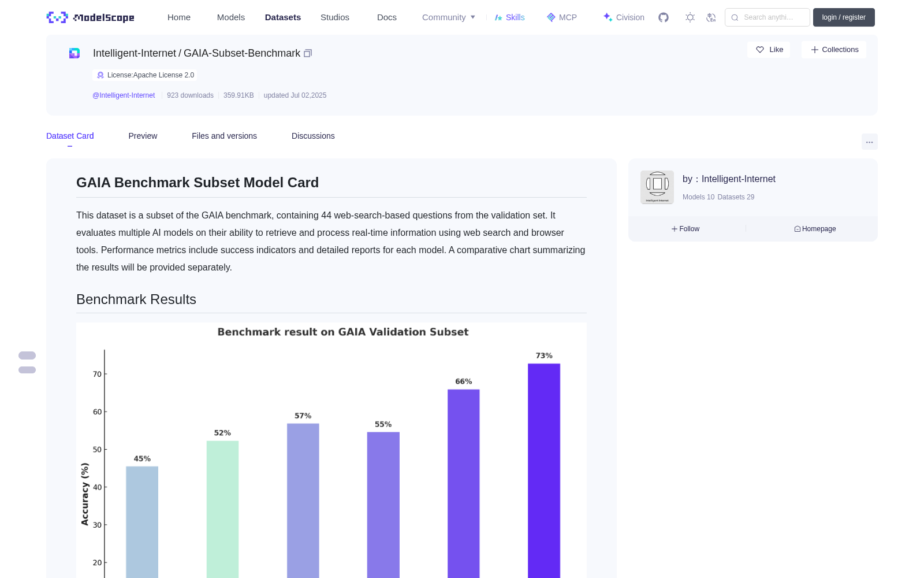This screenshot has height=578, width=924.
Task: Click the login / register button
Action: pos(844,17)
